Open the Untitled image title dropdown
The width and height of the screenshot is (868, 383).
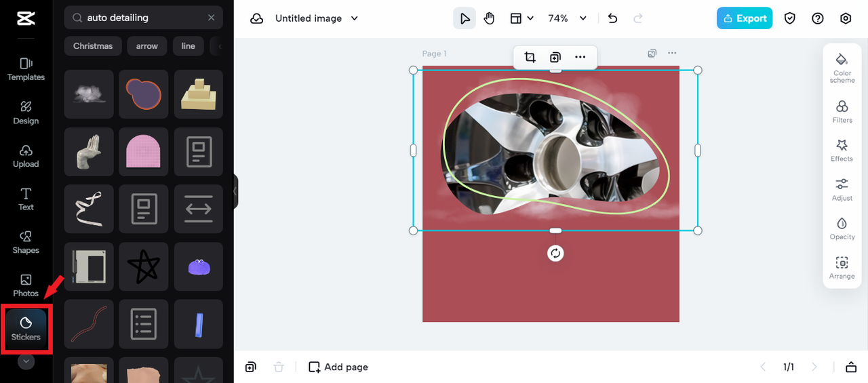(317, 18)
